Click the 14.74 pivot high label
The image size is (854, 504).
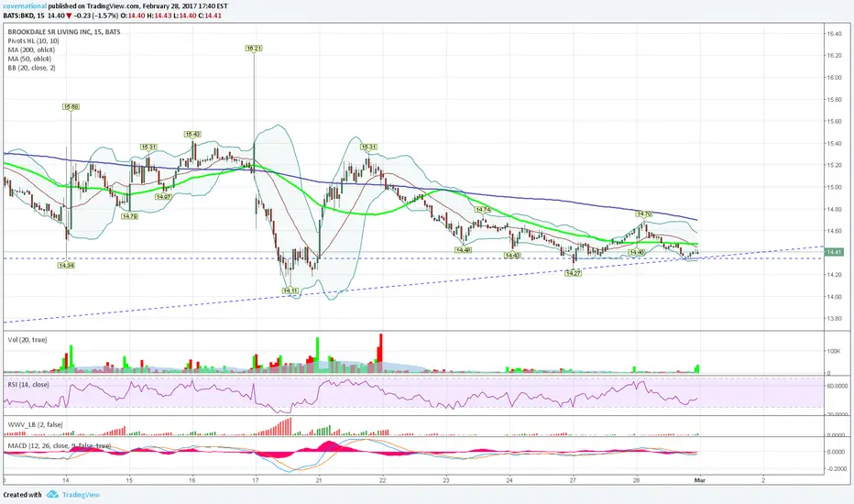click(483, 210)
